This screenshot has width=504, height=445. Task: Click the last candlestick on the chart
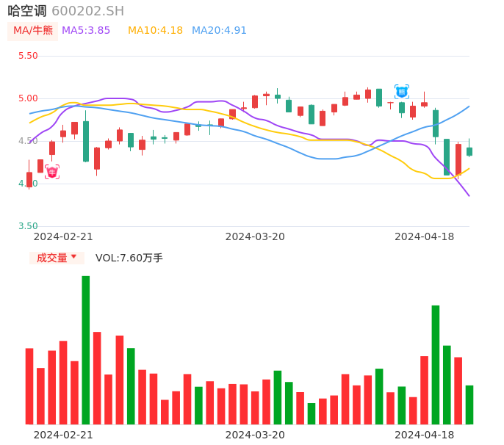tap(469, 151)
